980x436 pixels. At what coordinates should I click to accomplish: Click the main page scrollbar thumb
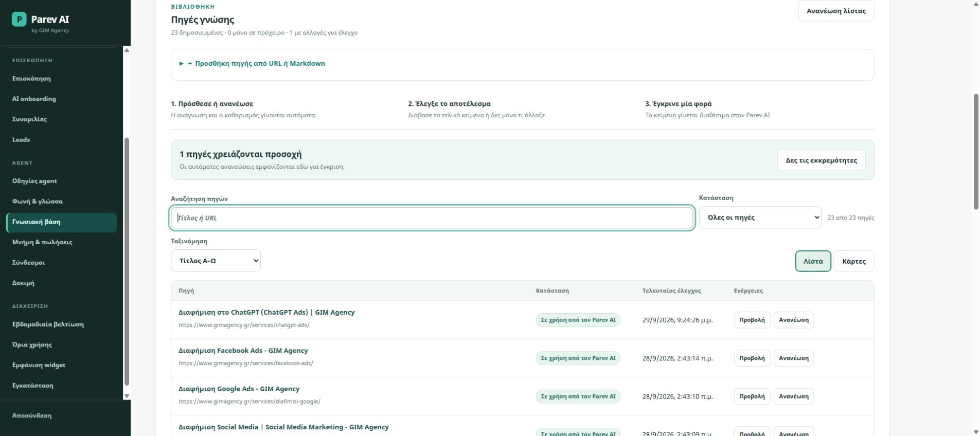[975, 152]
